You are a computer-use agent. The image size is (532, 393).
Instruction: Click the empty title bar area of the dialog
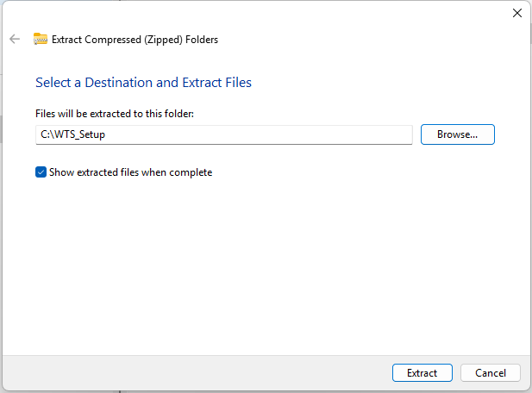pyautogui.click(x=259, y=13)
